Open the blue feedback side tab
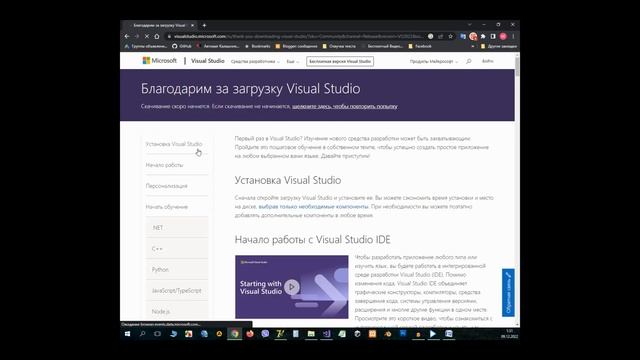Viewport: 640px width, 360px height. point(508,292)
